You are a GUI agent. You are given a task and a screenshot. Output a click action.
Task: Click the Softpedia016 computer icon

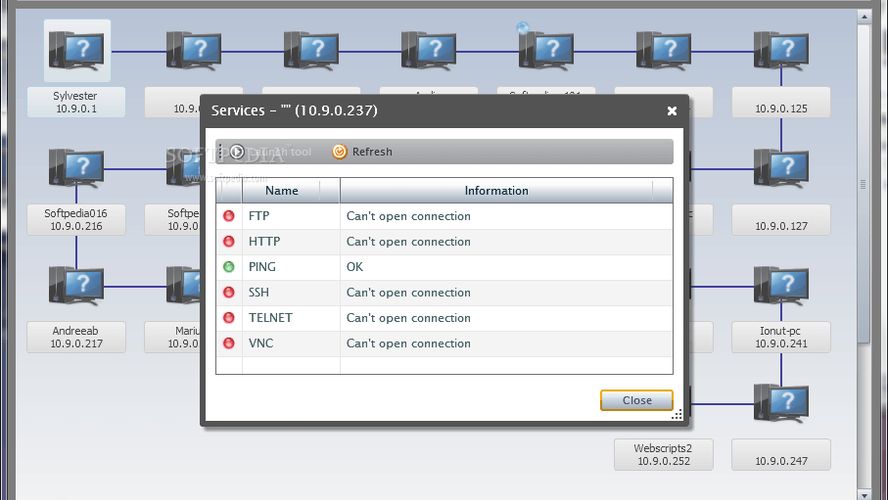(x=76, y=168)
